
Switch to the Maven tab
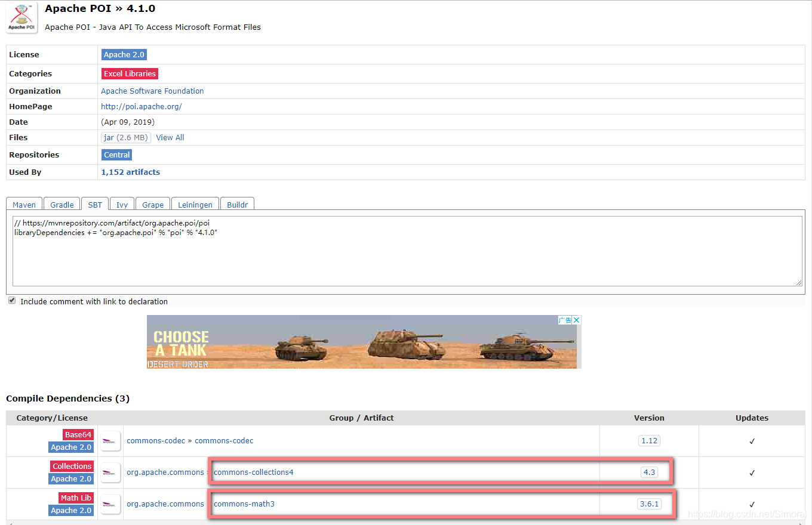tap(24, 205)
